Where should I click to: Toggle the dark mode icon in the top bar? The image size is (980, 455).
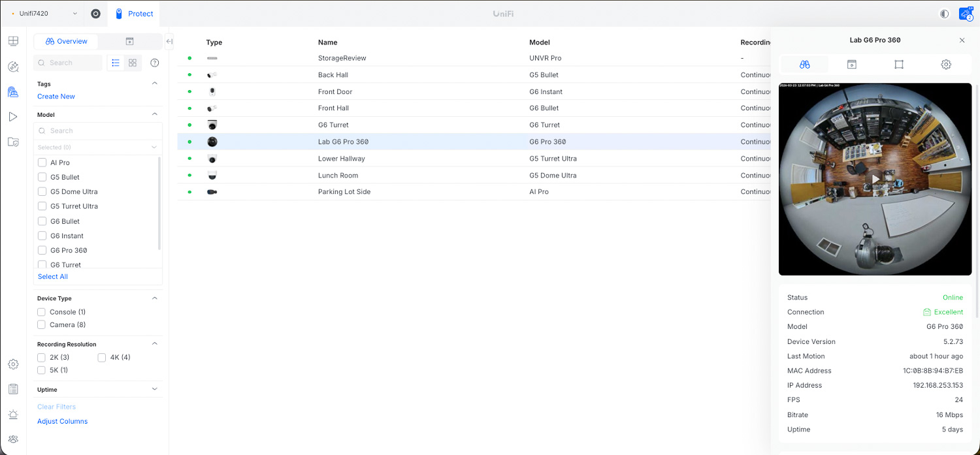click(944, 13)
